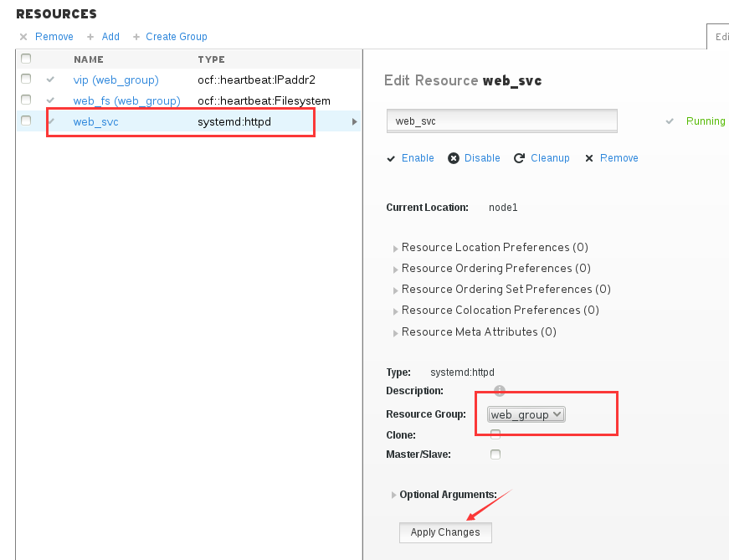Click the checkmark icon next to Enable
The width and height of the screenshot is (729, 560).
391,158
